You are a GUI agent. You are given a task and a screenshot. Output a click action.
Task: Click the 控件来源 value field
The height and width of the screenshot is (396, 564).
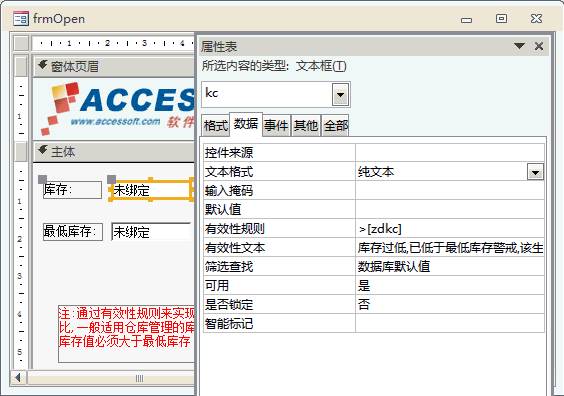450,153
